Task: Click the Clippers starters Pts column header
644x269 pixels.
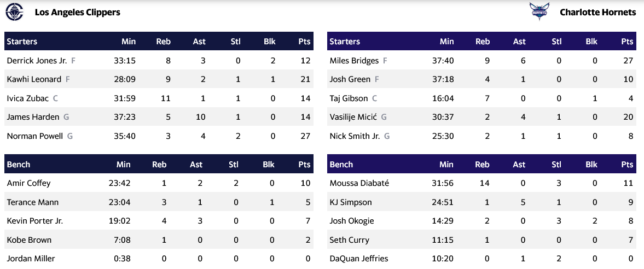Action: (304, 42)
